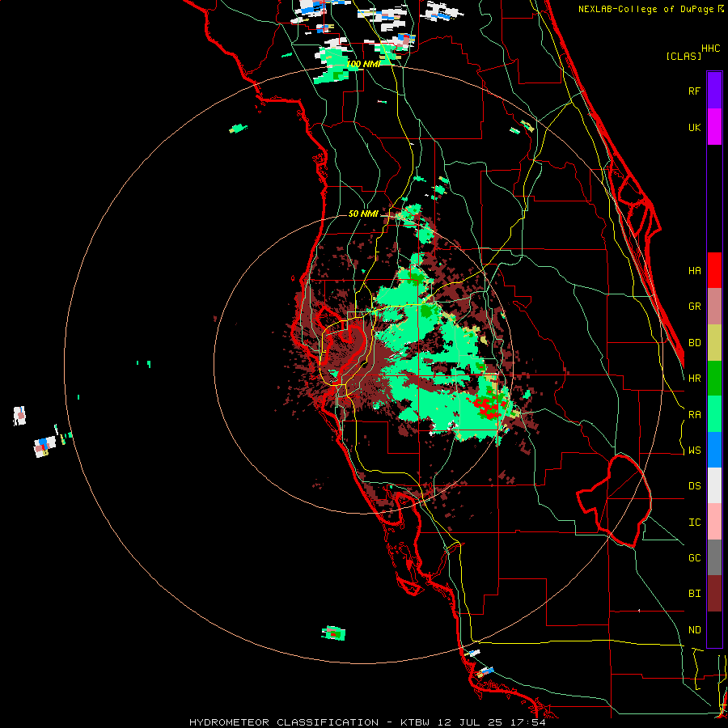728x728 pixels.
Task: Click the HA legend label
Action: [694, 271]
